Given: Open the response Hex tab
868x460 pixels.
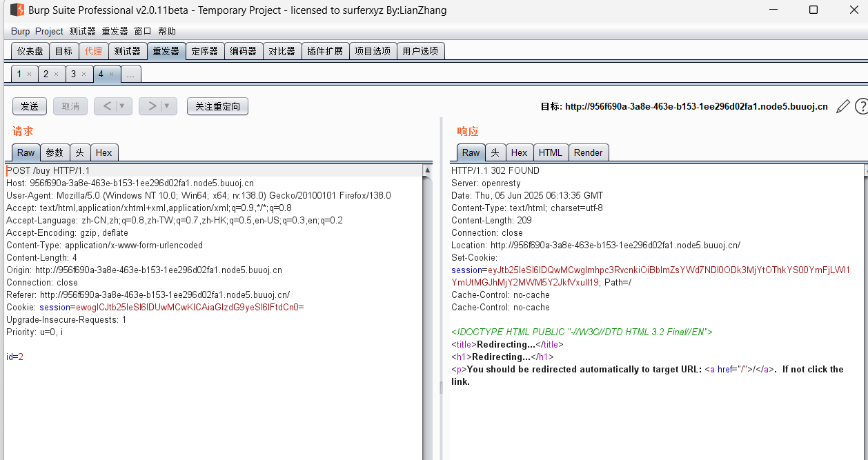Looking at the screenshot, I should (x=520, y=152).
